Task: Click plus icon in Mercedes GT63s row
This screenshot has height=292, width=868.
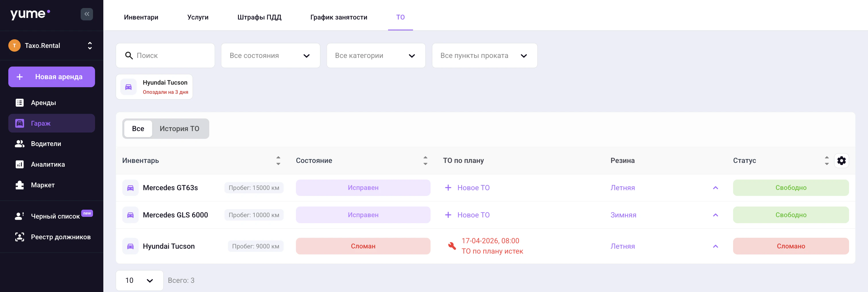Action: pos(448,188)
